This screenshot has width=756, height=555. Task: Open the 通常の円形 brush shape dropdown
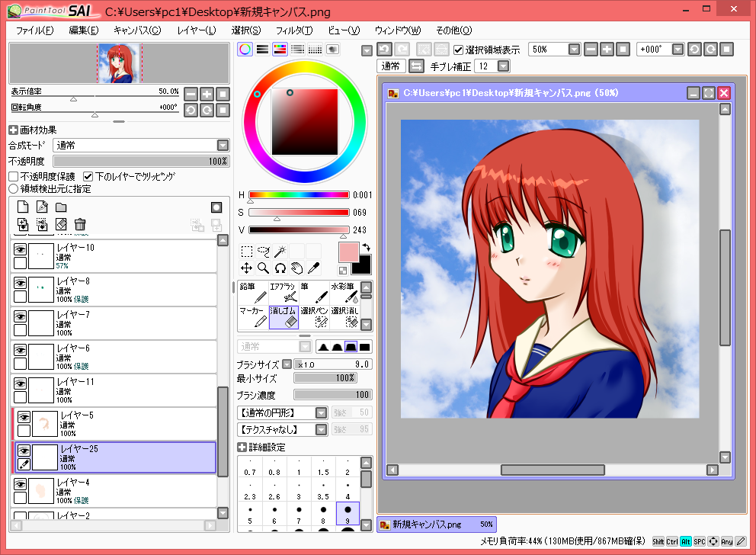(322, 412)
